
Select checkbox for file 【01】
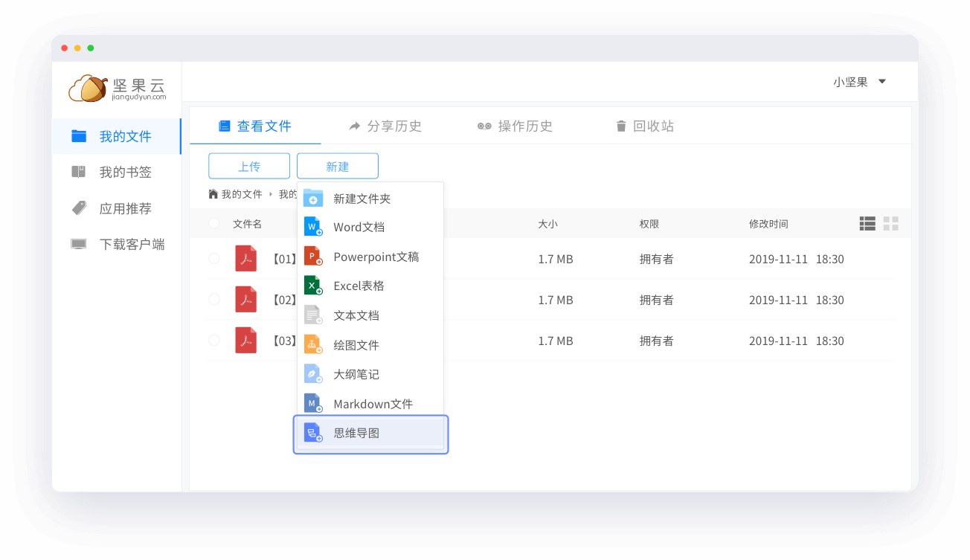tap(214, 259)
